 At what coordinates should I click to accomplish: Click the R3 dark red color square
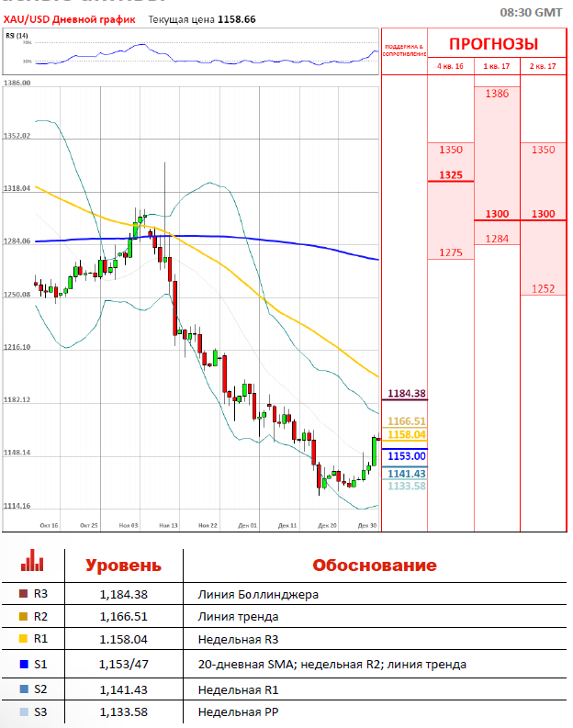pyautogui.click(x=23, y=594)
